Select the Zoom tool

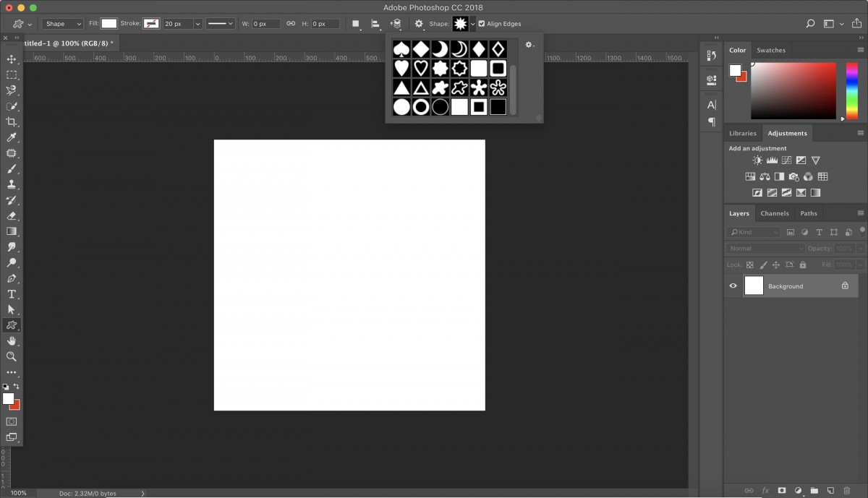[12, 356]
